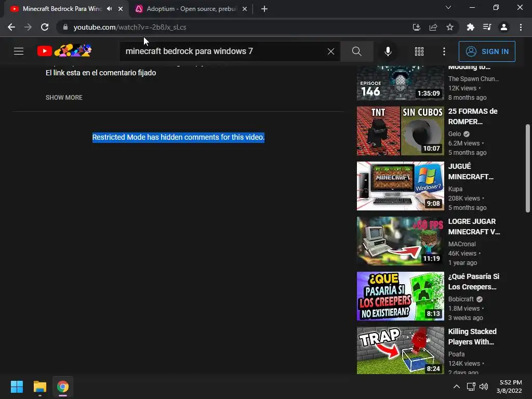Click the highlighted Restricted Mode message
The height and width of the screenshot is (399, 532).
point(179,137)
